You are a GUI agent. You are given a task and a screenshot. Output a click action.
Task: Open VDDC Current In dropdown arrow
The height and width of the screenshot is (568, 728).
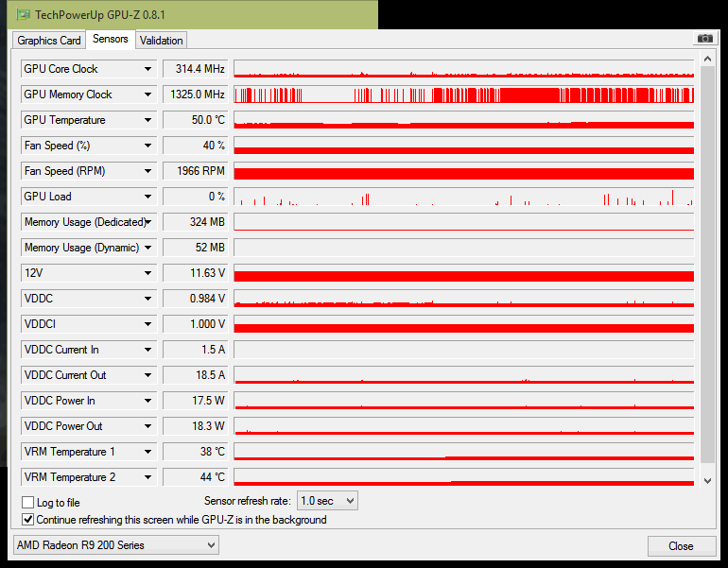point(147,350)
